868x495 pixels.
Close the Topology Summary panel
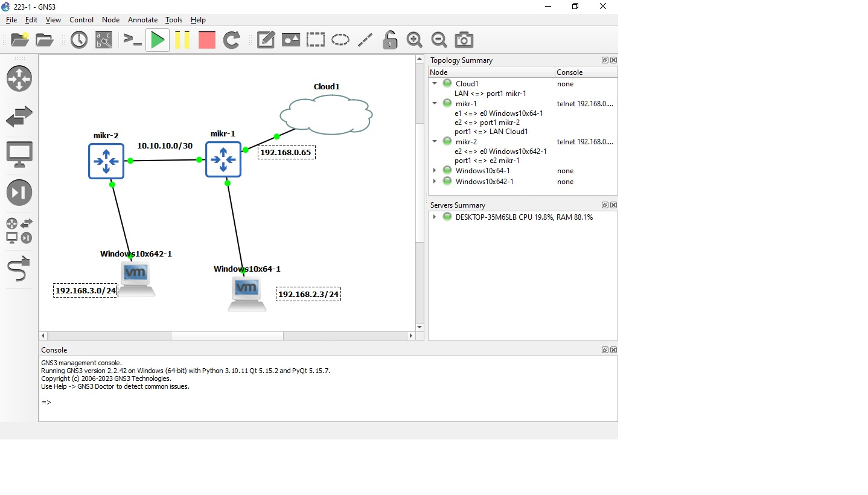[x=613, y=60]
